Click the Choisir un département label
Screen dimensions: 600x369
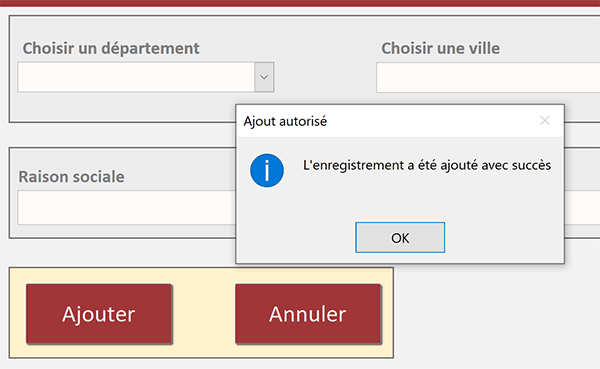(111, 48)
